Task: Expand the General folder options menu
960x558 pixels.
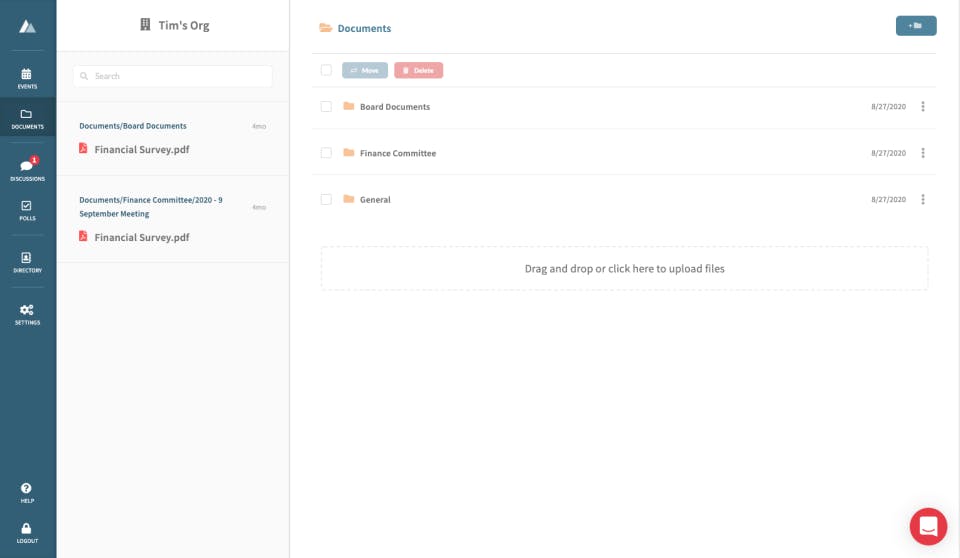Action: click(922, 199)
